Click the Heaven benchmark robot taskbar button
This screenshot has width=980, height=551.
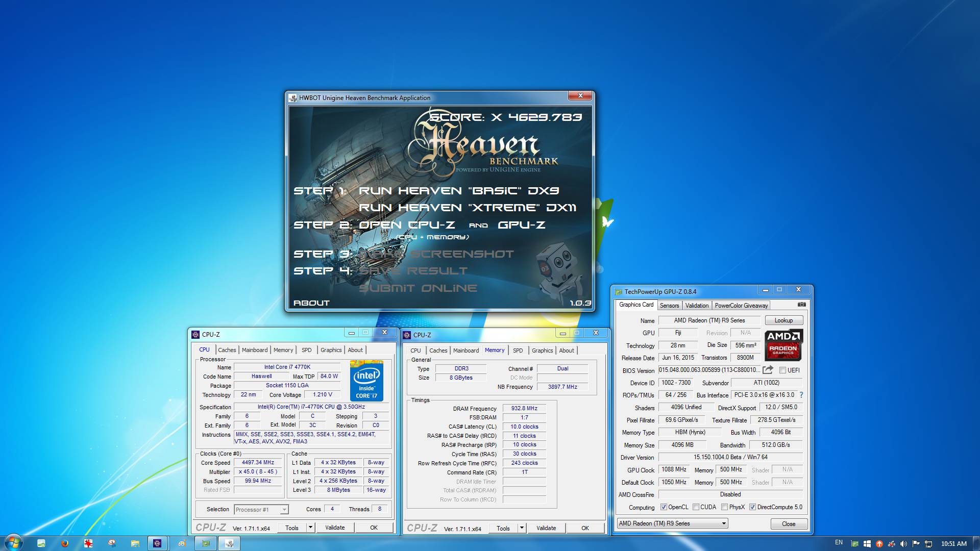(x=229, y=543)
